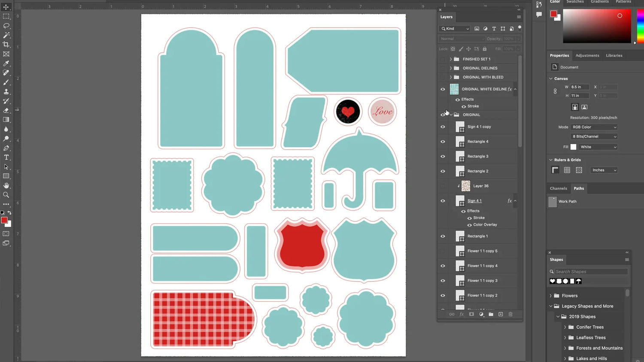
Task: Open the Color Mode dropdown
Action: click(594, 127)
